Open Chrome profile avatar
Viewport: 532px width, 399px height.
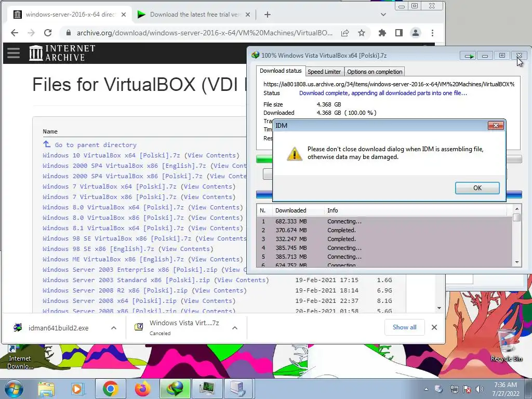point(415,33)
